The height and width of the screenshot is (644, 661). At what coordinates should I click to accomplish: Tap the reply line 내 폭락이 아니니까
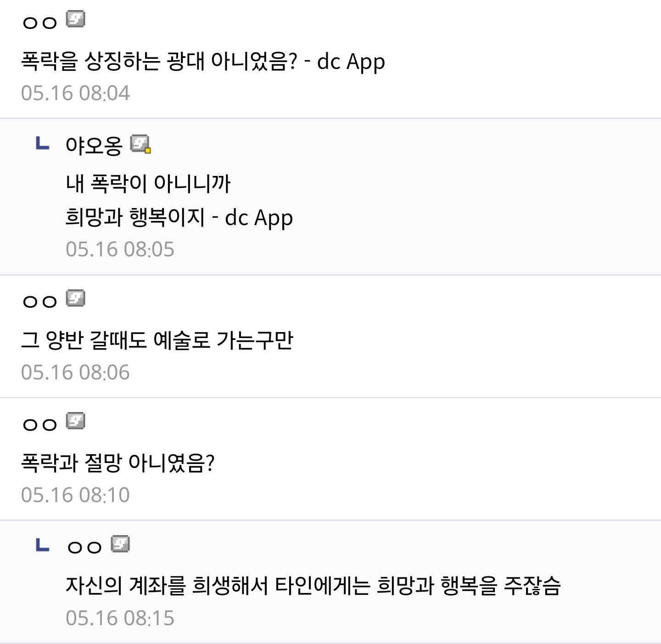pos(148,183)
